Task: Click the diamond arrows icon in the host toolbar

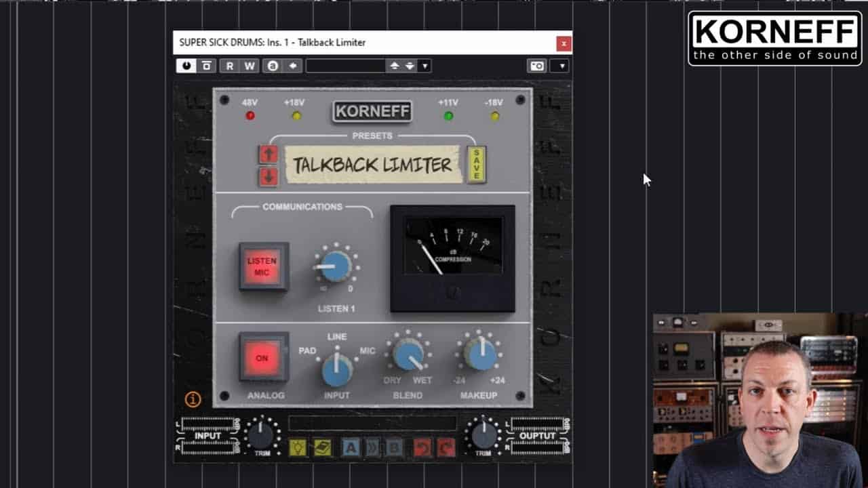Action: click(293, 66)
